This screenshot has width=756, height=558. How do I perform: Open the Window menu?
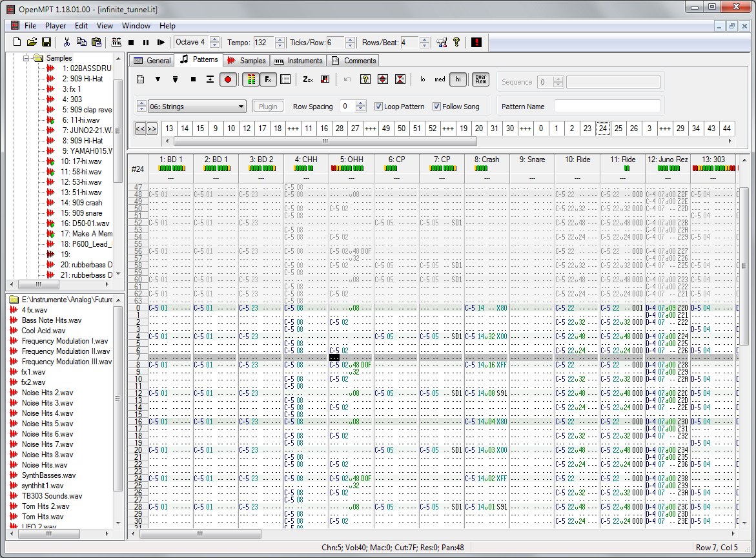[x=136, y=26]
